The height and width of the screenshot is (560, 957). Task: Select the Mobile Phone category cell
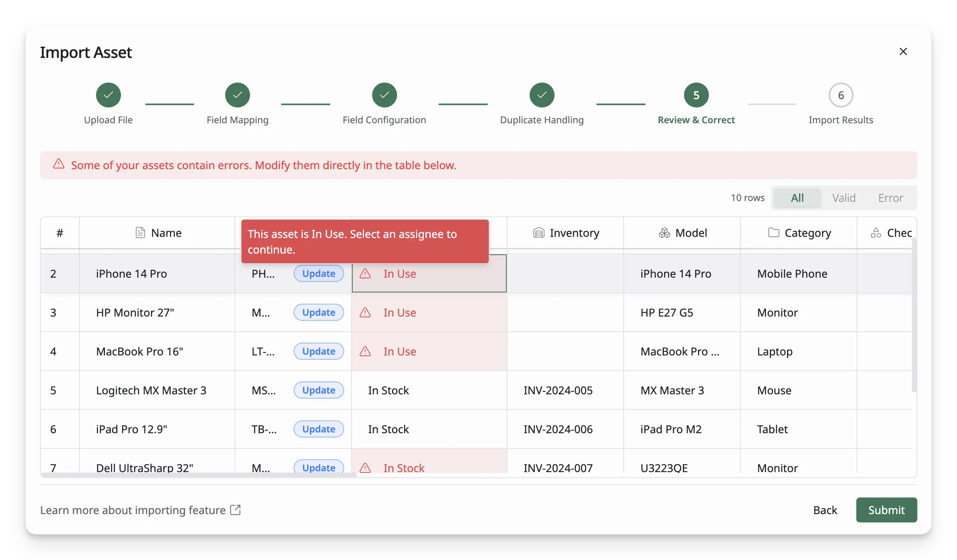pyautogui.click(x=798, y=273)
